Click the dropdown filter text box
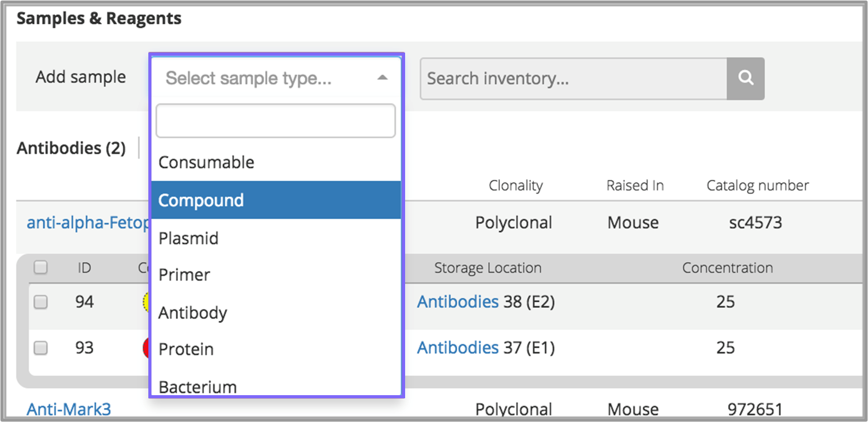This screenshot has height=422, width=868. click(x=275, y=121)
